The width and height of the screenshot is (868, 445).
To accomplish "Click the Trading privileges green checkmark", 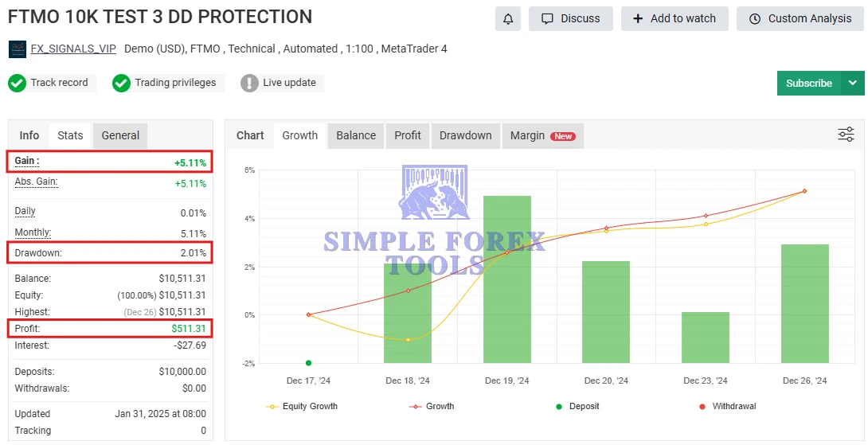I will (x=121, y=83).
